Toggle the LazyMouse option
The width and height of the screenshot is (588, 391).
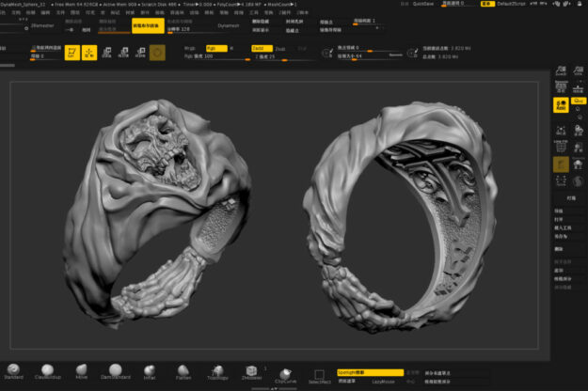[383, 382]
